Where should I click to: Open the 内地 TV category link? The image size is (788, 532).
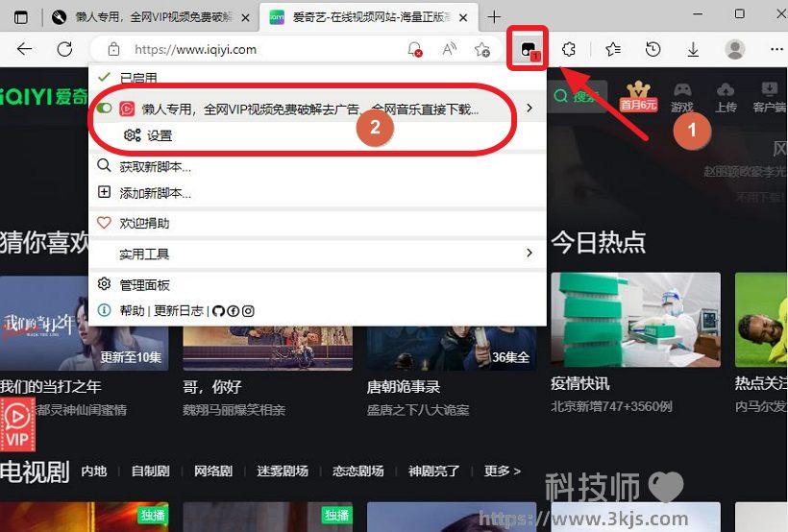[94, 471]
